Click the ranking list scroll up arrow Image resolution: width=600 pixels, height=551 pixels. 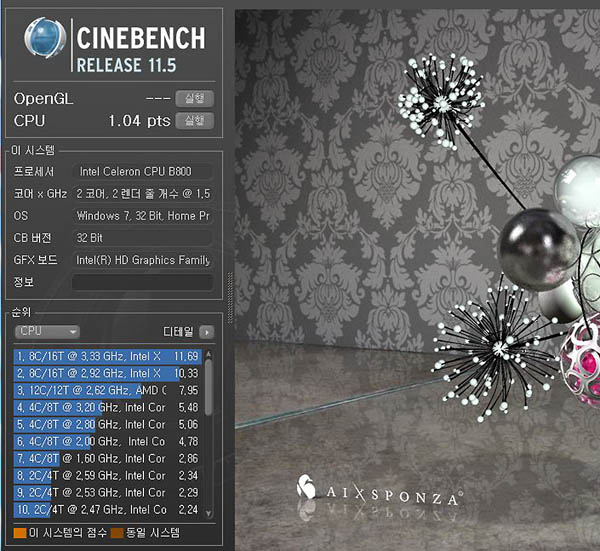[x=209, y=354]
